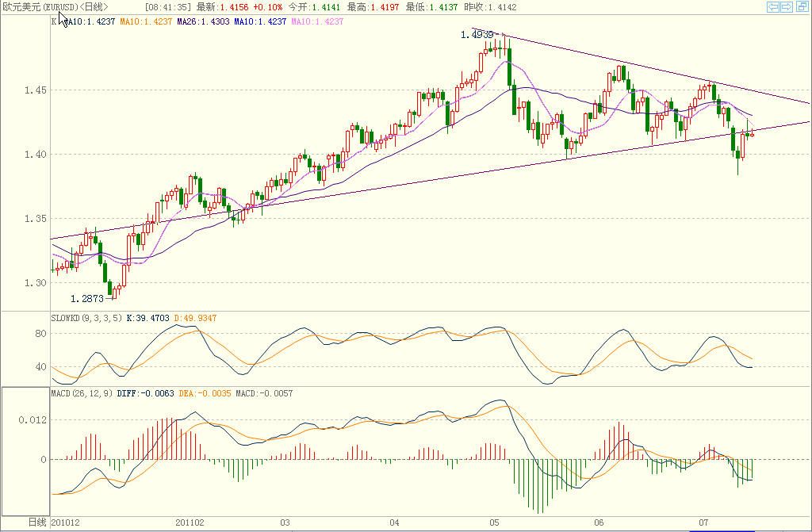This screenshot has height=532, width=812.
Task: Click the 0.012 MACD axis label
Action: tap(33, 420)
